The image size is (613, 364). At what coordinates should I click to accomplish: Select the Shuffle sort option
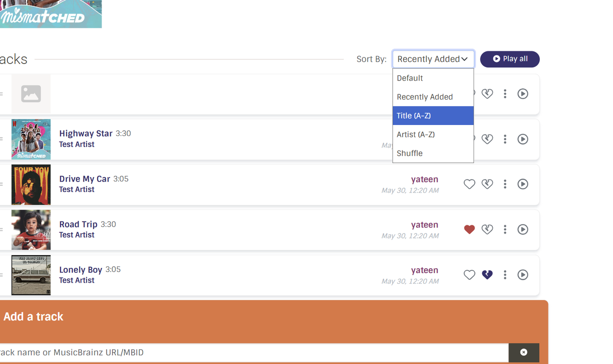click(x=433, y=153)
